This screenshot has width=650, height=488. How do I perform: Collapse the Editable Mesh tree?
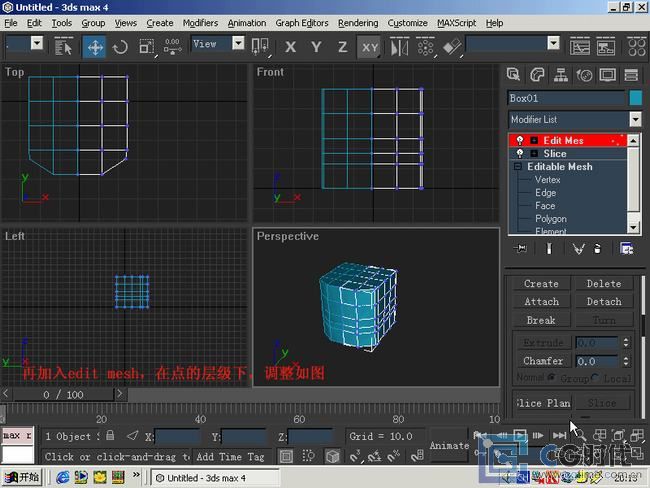[518, 167]
